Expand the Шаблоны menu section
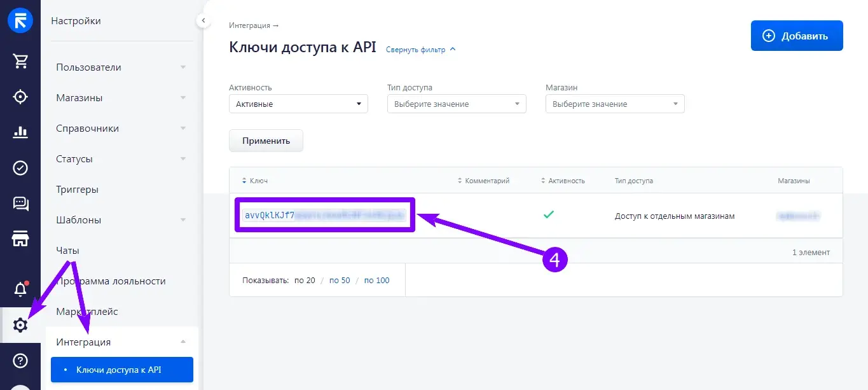Viewport: 868px width, 390px height. pos(121,220)
